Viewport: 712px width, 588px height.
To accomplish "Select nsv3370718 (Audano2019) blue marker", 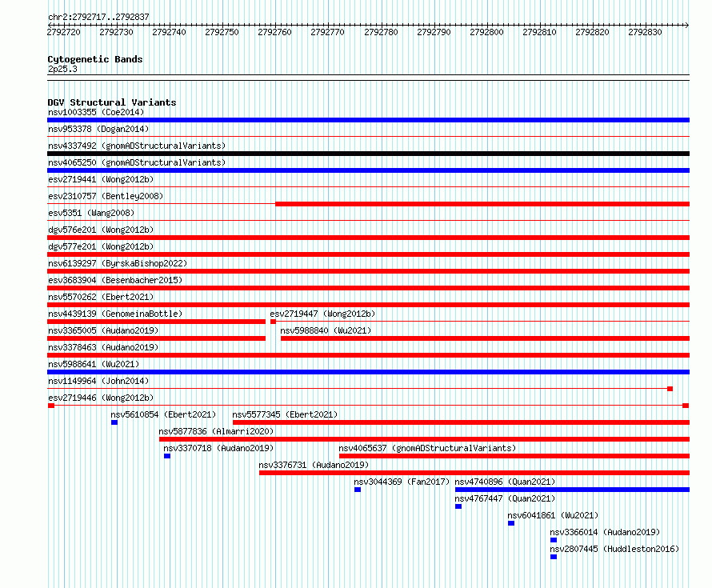I will pos(167,456).
